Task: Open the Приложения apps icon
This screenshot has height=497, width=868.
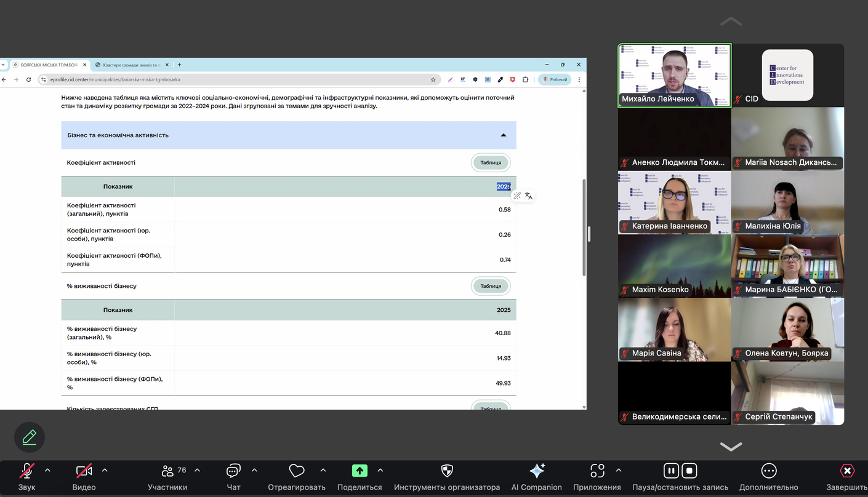Action: [597, 471]
